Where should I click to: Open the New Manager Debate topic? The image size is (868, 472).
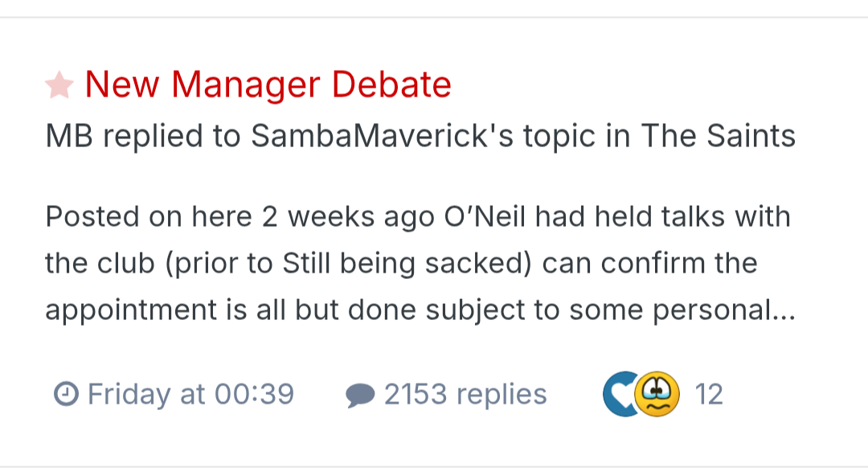(x=268, y=84)
